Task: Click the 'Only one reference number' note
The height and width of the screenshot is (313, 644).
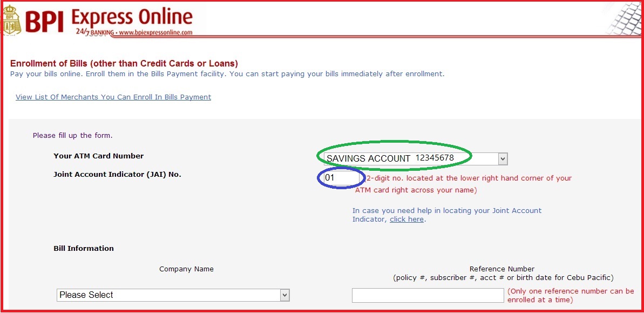Action: pos(571,295)
